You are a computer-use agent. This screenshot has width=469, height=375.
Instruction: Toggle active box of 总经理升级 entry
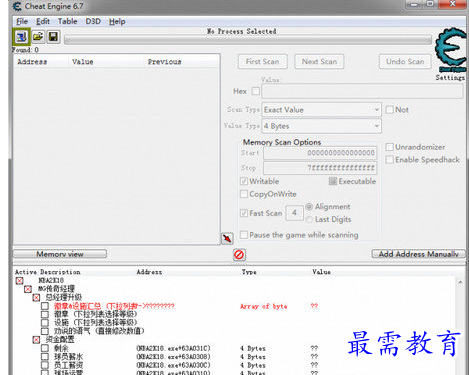(x=36, y=297)
